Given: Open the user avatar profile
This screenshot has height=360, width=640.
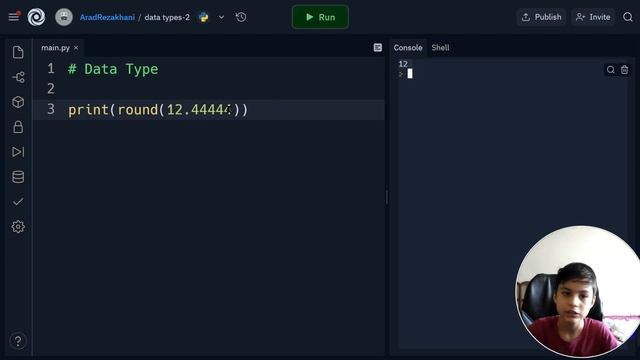Looking at the screenshot, I should coord(64,17).
